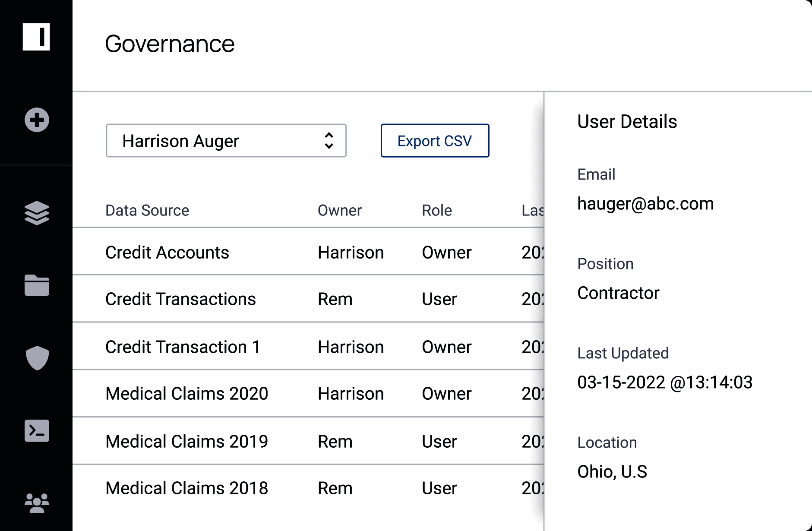Click the Governance page title
This screenshot has height=531, width=812.
pyautogui.click(x=171, y=43)
